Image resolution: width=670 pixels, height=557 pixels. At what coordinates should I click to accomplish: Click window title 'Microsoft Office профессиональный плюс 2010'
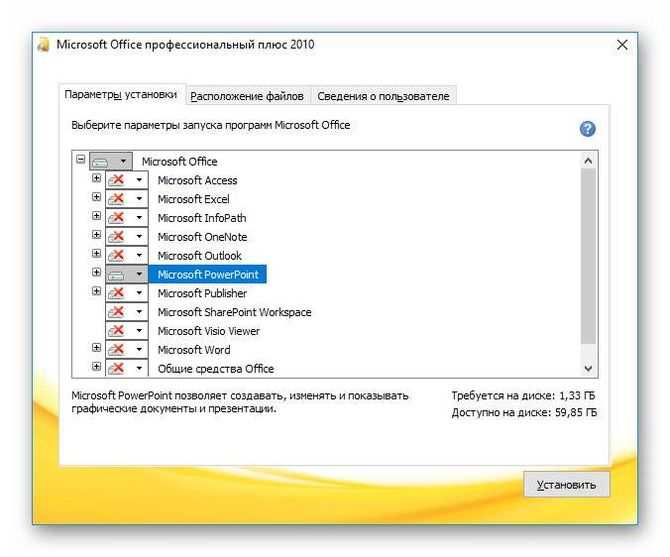(x=185, y=44)
